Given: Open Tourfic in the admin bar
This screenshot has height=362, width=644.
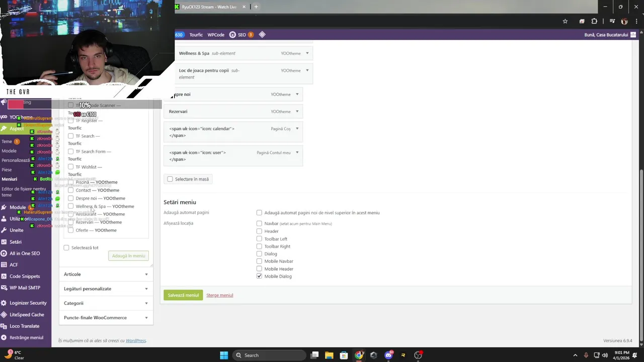Looking at the screenshot, I should click(196, 35).
